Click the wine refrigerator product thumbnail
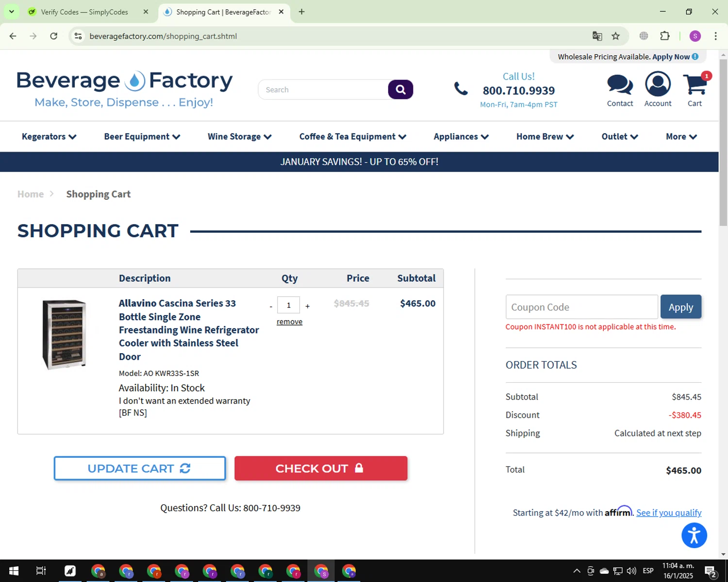The width and height of the screenshot is (728, 582). [x=64, y=335]
